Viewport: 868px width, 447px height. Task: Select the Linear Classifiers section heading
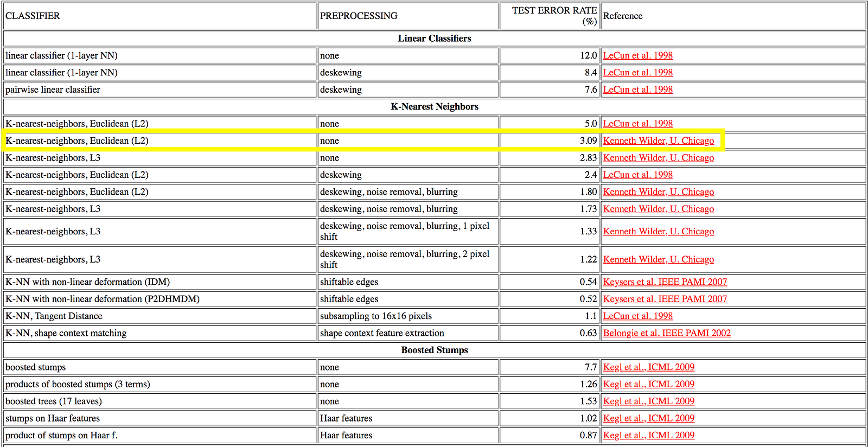click(x=435, y=39)
